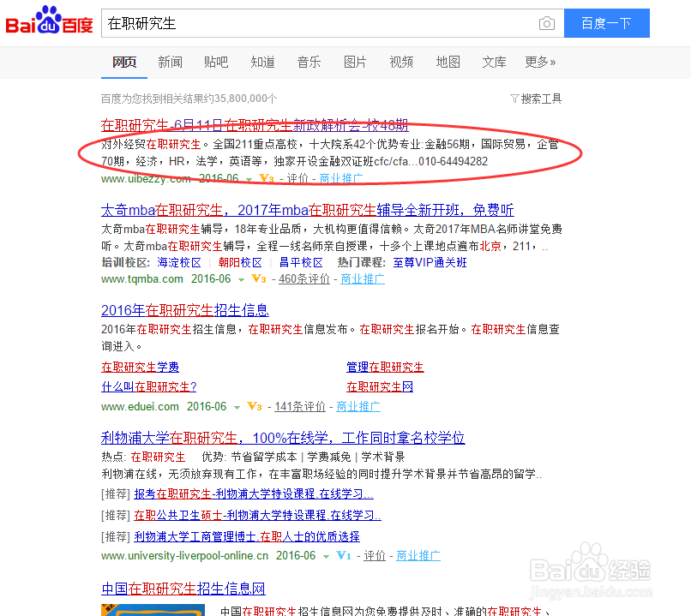
Task: Expand dropdown arrow beside www.tqmba.com date
Action: (x=241, y=280)
